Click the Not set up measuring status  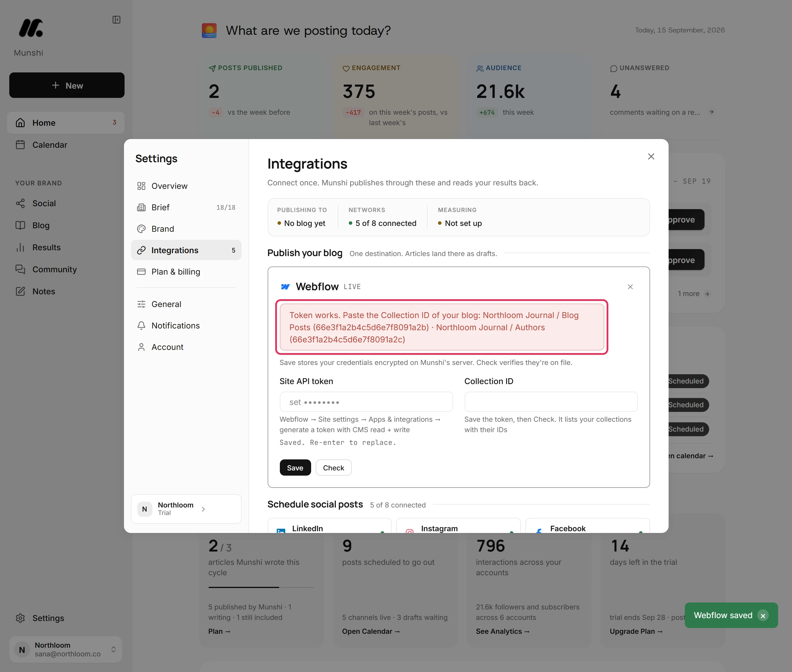(460, 223)
